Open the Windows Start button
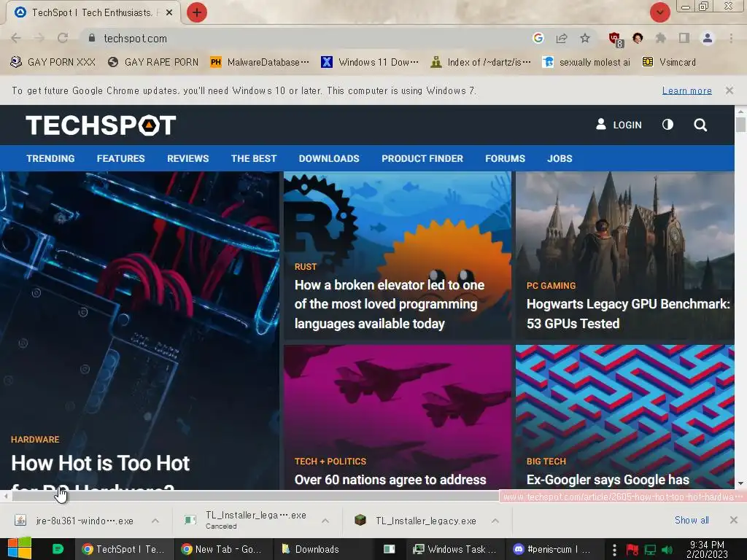The width and height of the screenshot is (747, 560). (19, 548)
